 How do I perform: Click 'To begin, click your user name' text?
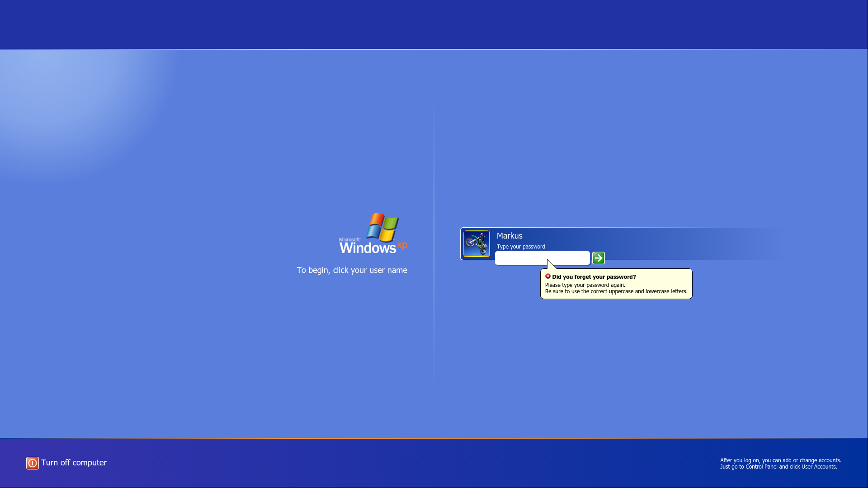[x=352, y=270]
